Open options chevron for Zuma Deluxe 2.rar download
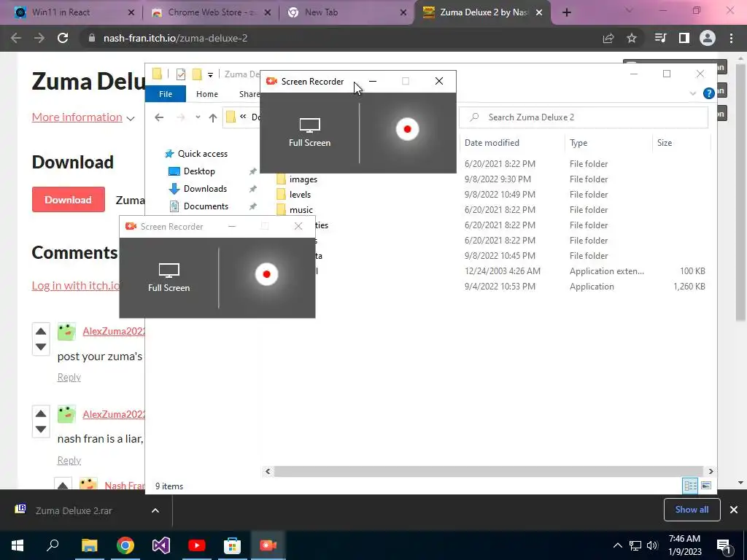This screenshot has height=560, width=747. pos(155,510)
